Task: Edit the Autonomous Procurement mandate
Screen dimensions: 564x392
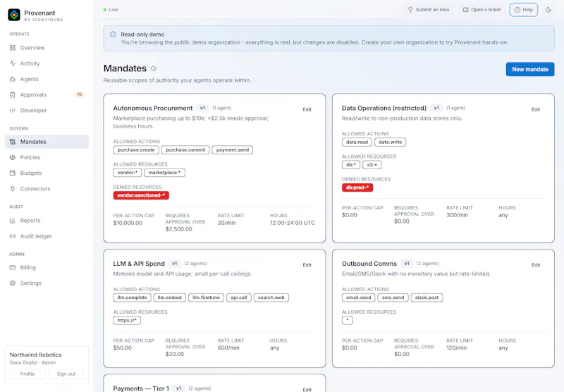Action: click(307, 110)
